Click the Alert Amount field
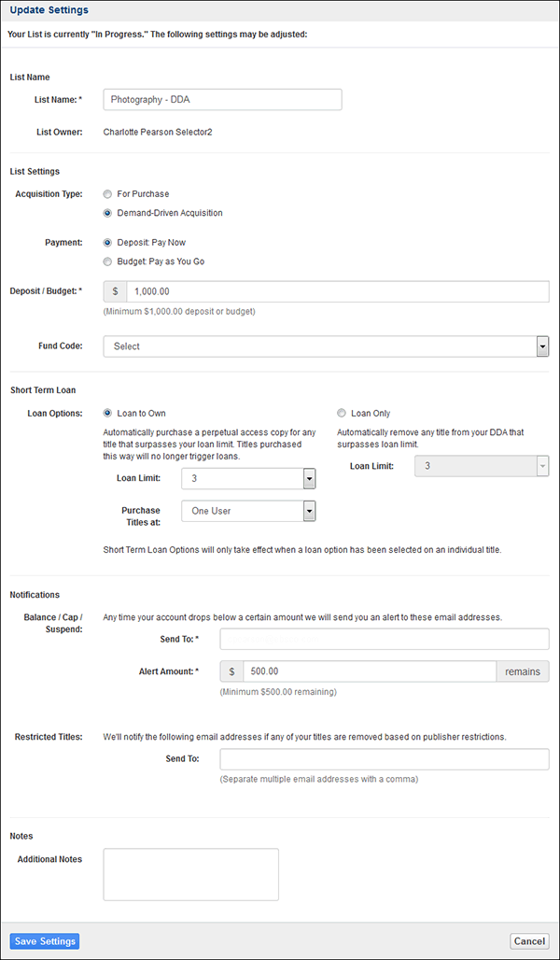Viewport: 560px width, 960px height. (x=370, y=671)
